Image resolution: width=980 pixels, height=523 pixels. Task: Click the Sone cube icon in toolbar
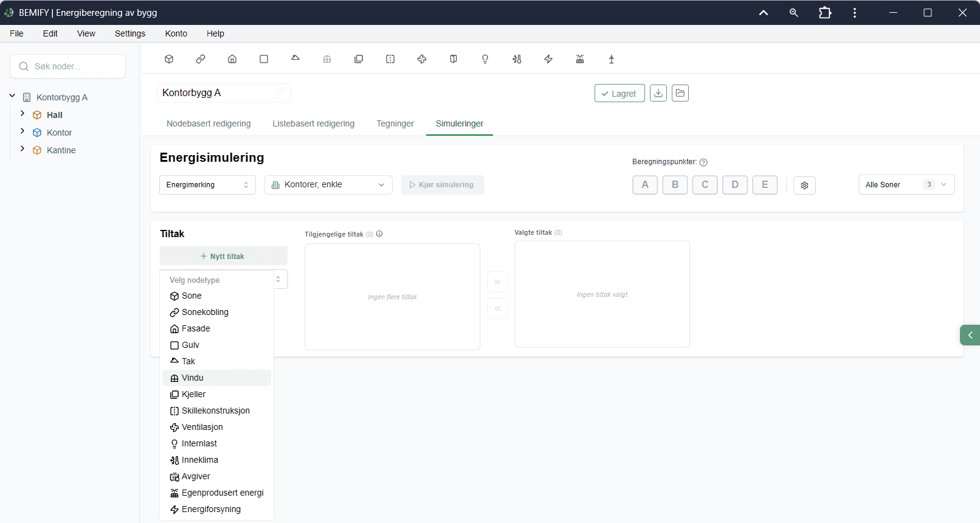(169, 59)
